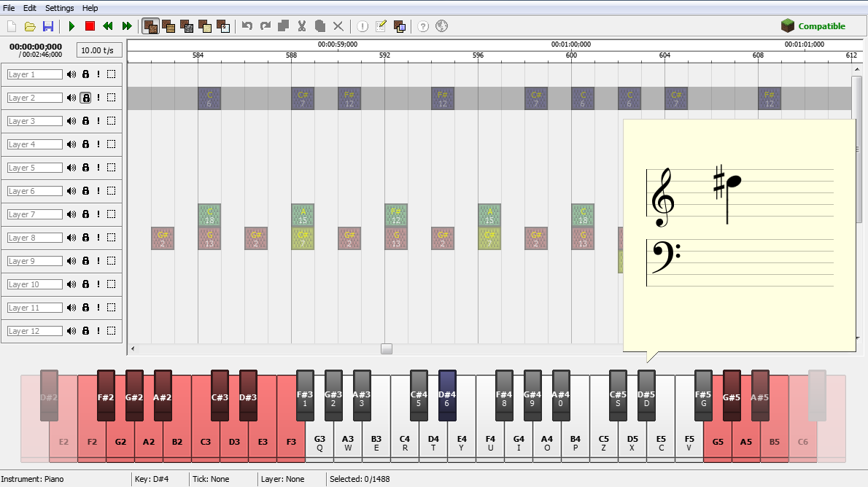
Task: Open song properties via notepad-pencil icon
Action: point(381,26)
